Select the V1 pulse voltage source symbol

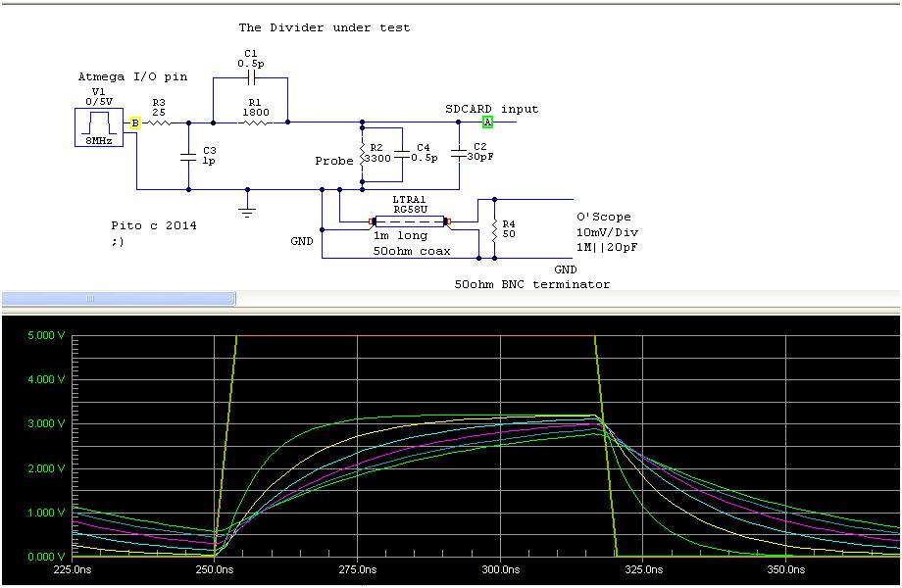click(x=101, y=125)
